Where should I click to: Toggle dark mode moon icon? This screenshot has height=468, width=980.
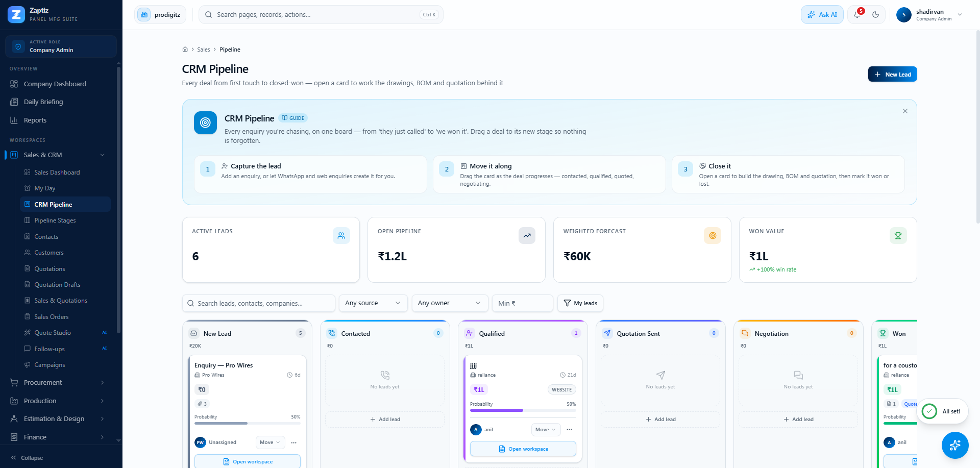pyautogui.click(x=876, y=14)
